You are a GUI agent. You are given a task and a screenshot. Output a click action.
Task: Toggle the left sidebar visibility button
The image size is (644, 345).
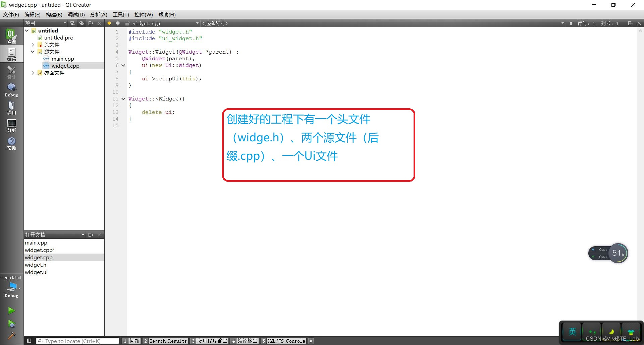pos(29,341)
